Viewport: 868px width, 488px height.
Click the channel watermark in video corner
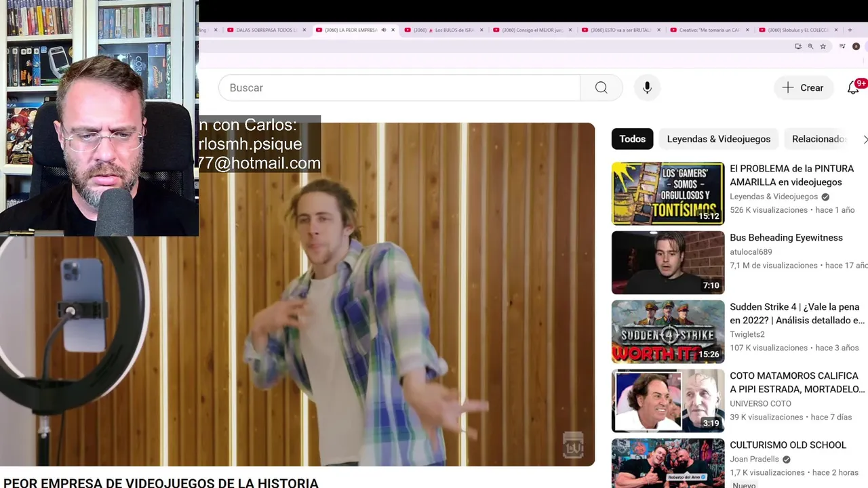[573, 445]
